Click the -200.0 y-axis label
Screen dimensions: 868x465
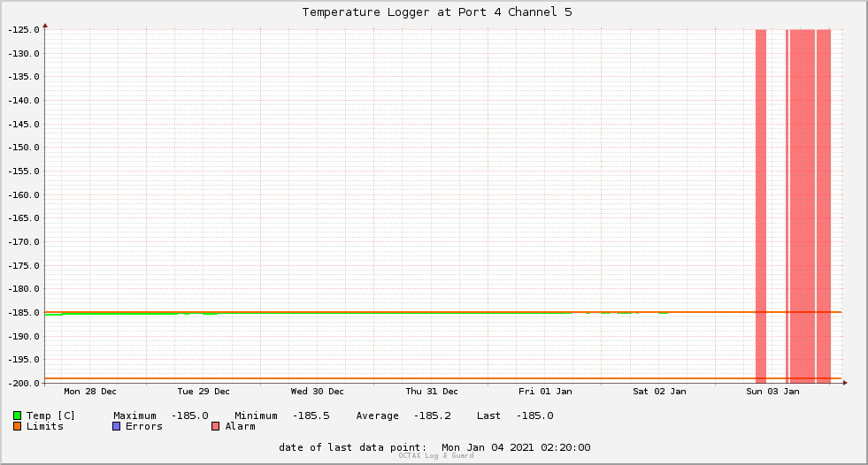pyautogui.click(x=24, y=383)
